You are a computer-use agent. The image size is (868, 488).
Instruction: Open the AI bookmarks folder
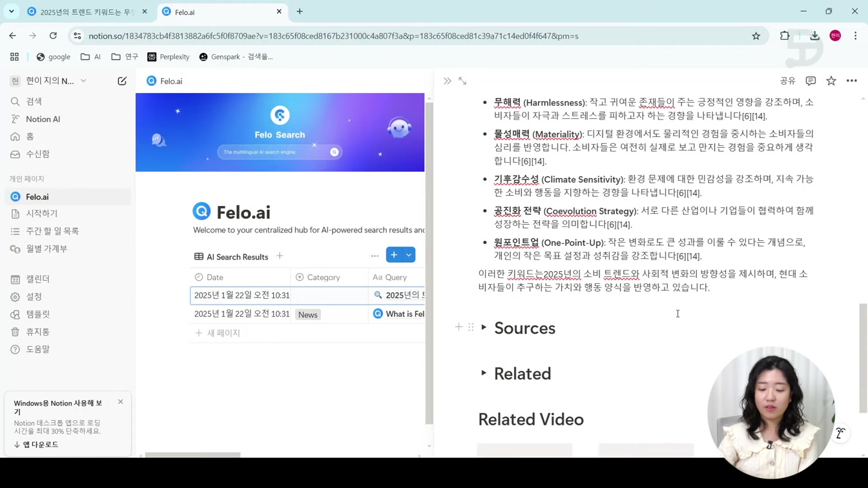click(90, 57)
